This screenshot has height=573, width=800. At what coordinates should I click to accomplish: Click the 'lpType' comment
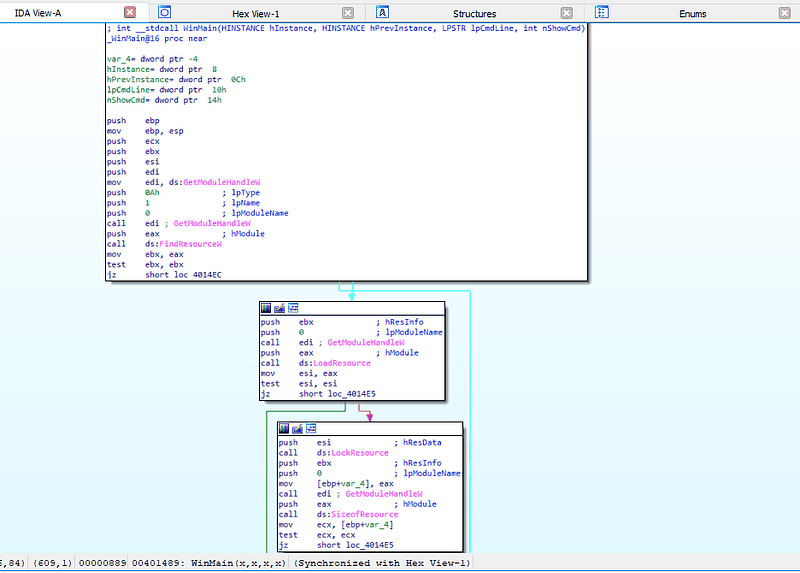pyautogui.click(x=245, y=192)
